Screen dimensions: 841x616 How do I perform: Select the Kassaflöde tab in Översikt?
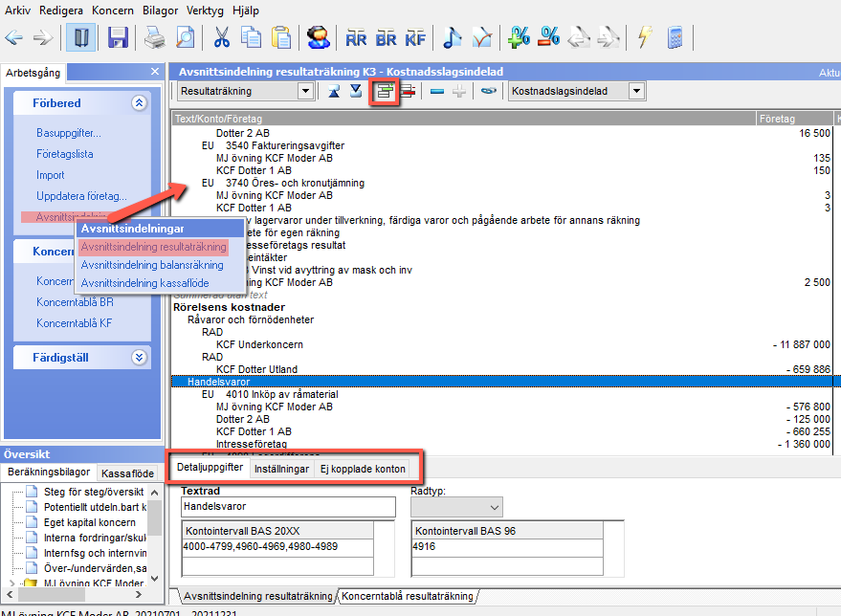point(127,473)
